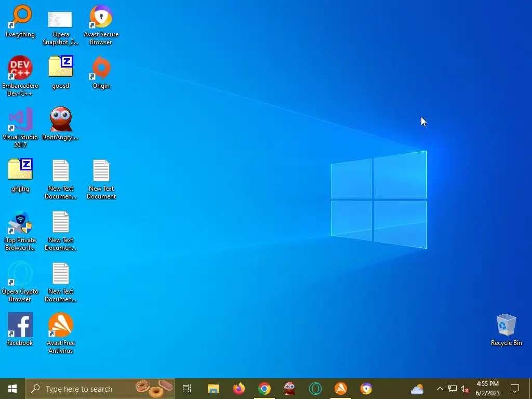Open DontAngry app from the taskbar
The width and height of the screenshot is (532, 399).
tap(290, 389)
